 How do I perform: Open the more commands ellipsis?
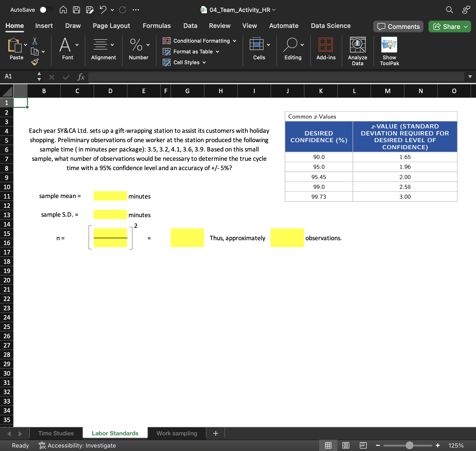[x=136, y=10]
